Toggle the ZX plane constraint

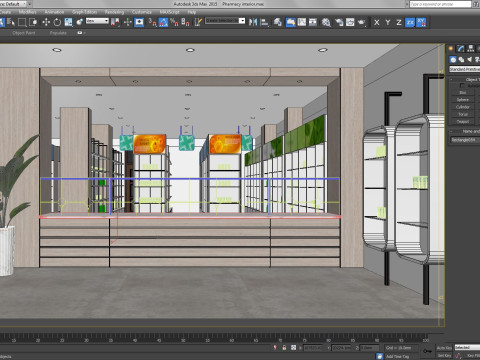click(x=410, y=22)
